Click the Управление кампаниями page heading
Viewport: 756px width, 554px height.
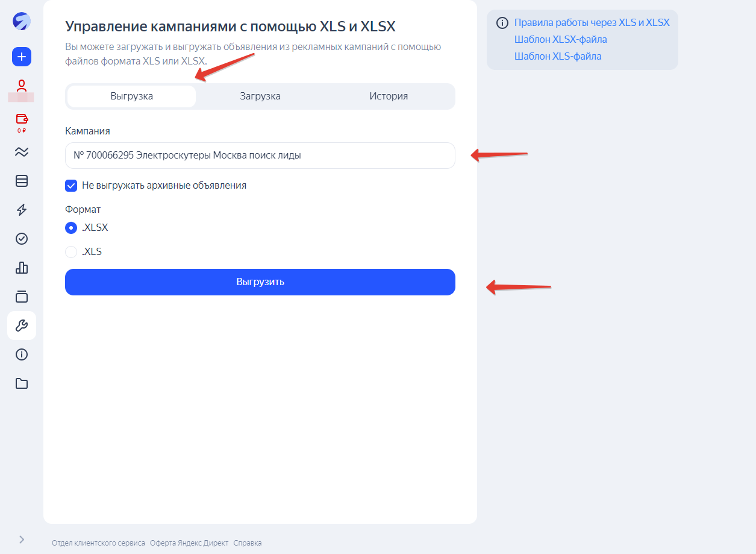coord(230,27)
